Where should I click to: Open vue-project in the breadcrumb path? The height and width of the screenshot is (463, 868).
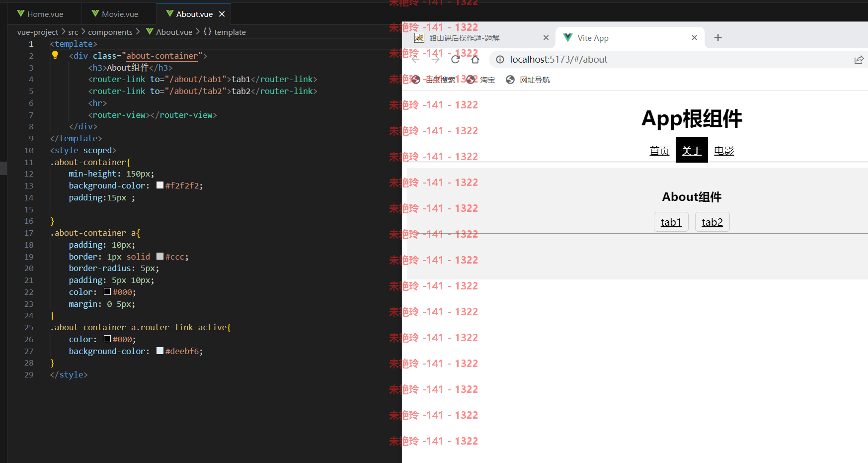coord(38,32)
